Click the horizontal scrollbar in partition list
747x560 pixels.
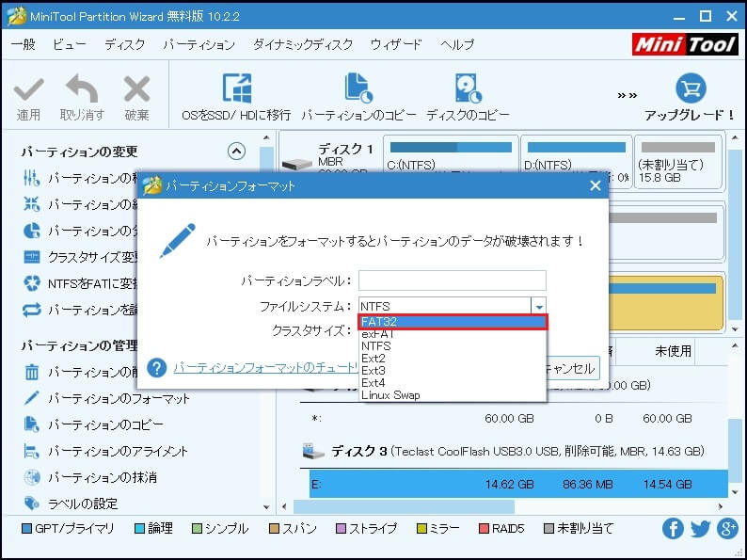(404, 506)
